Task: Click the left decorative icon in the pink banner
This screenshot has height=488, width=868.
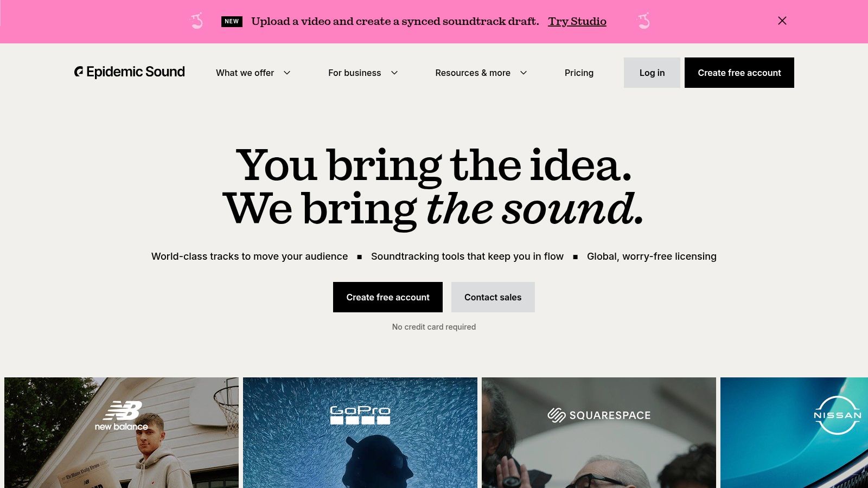Action: coord(197,21)
